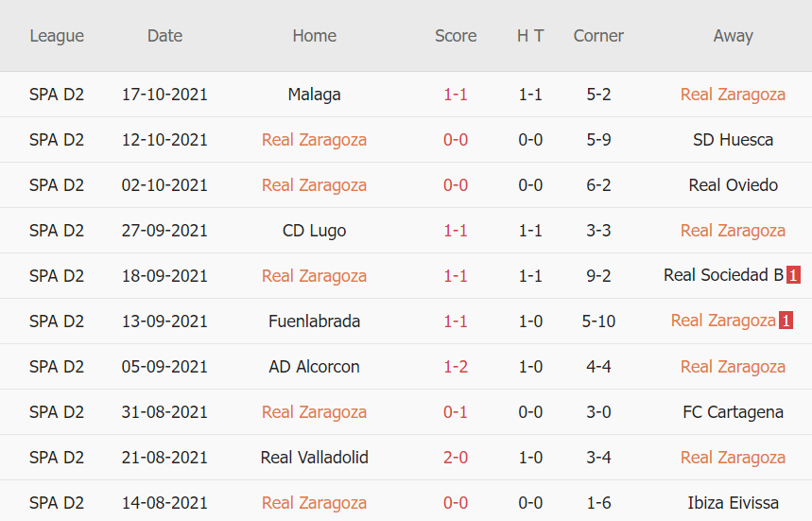The width and height of the screenshot is (812, 521).
Task: Click the red card badge beside Real Sociedad B
Action: tap(793, 276)
